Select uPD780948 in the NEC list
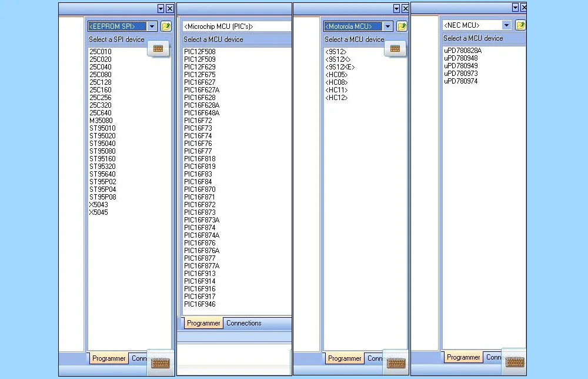Viewport: 588px width, 379px height. point(461,58)
